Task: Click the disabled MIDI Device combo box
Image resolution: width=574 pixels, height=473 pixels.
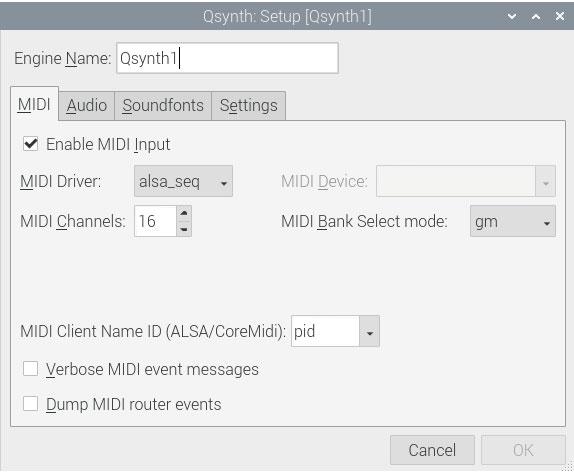Action: tap(466, 181)
